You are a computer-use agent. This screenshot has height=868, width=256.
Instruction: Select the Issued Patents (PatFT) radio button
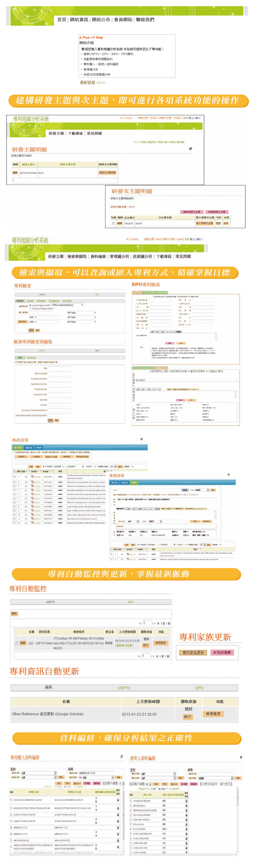pos(30,305)
